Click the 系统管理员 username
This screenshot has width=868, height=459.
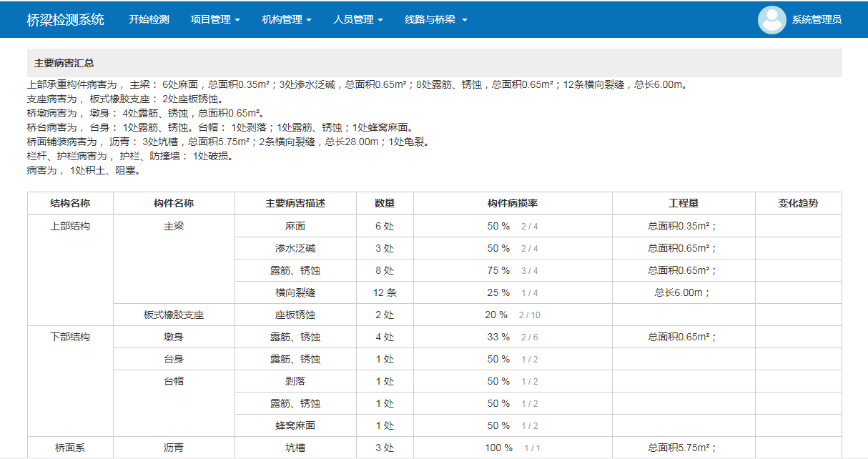[x=817, y=20]
